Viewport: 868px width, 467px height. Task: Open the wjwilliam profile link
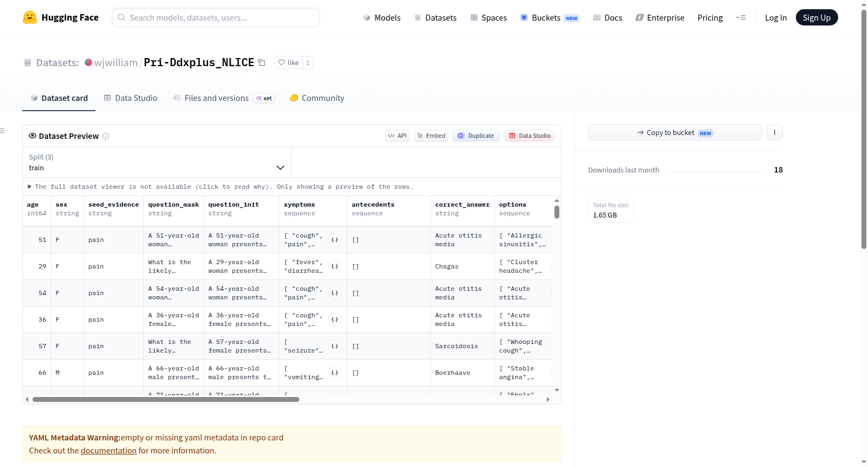pos(116,62)
